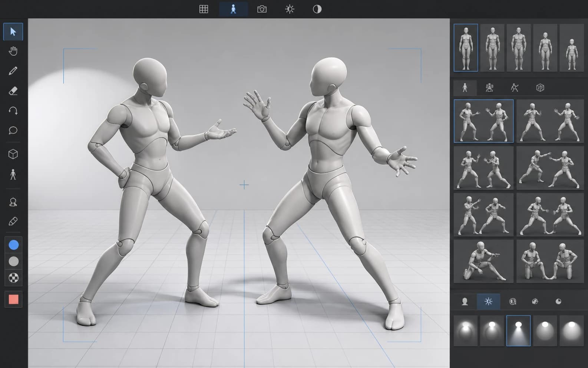Screen dimensions: 588x368
Task: Open the sun lighting option in top bar
Action: click(290, 9)
